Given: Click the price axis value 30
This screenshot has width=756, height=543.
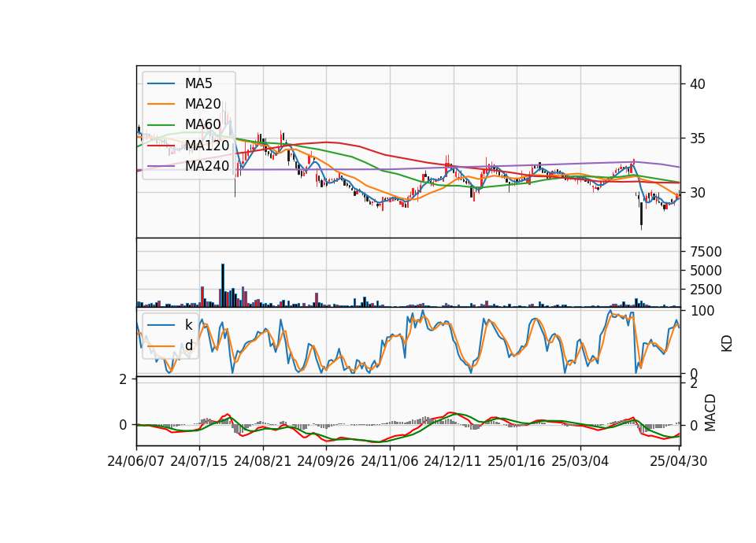Looking at the screenshot, I should (698, 193).
